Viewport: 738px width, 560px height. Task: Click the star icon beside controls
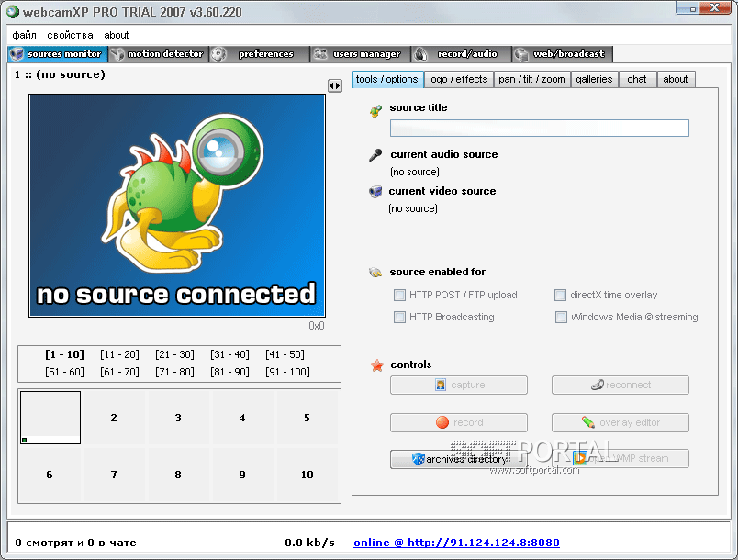377,365
